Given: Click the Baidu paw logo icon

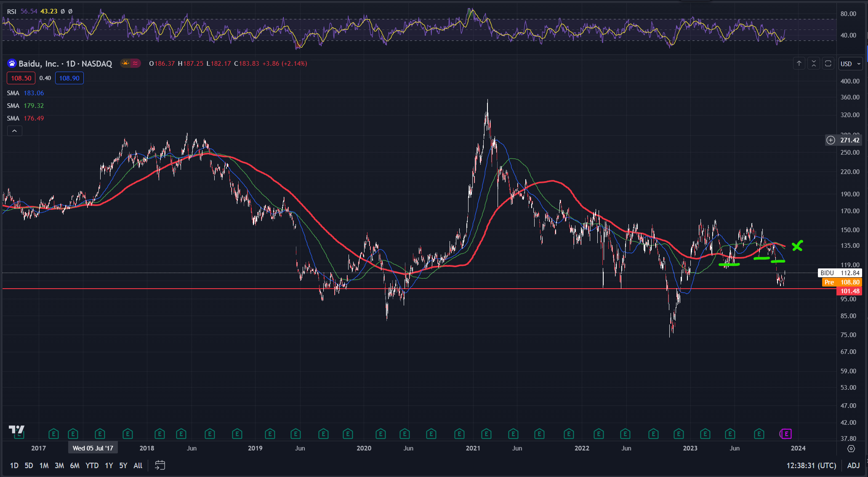Looking at the screenshot, I should click(x=12, y=64).
